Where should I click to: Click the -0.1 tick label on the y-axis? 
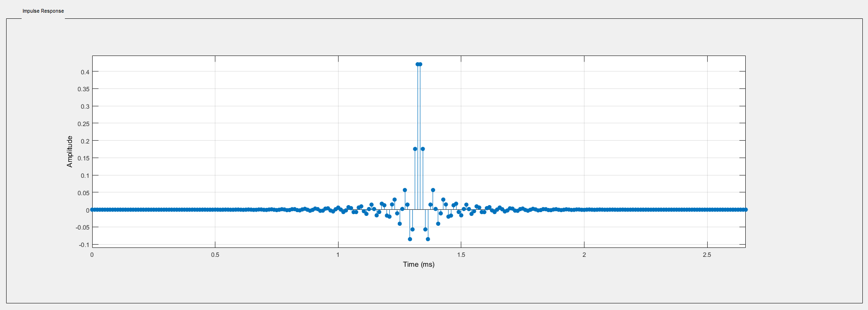pyautogui.click(x=84, y=245)
